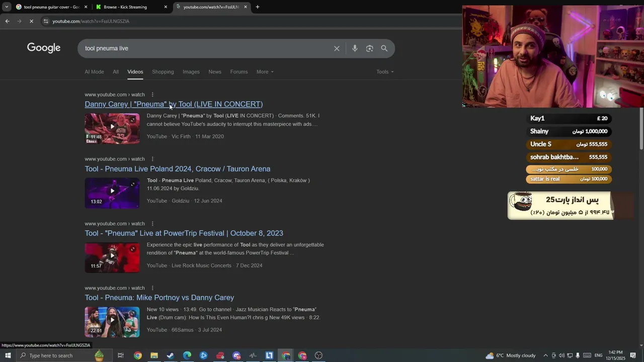The height and width of the screenshot is (362, 644).
Task: Open the clock and date 1:42 PM
Action: 615,355
